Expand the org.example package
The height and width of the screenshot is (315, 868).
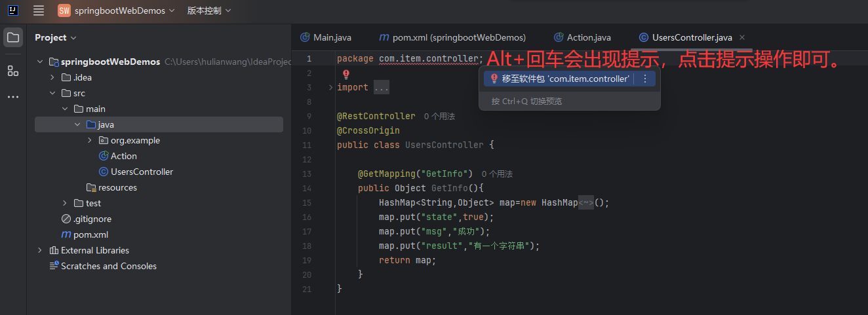(90, 140)
